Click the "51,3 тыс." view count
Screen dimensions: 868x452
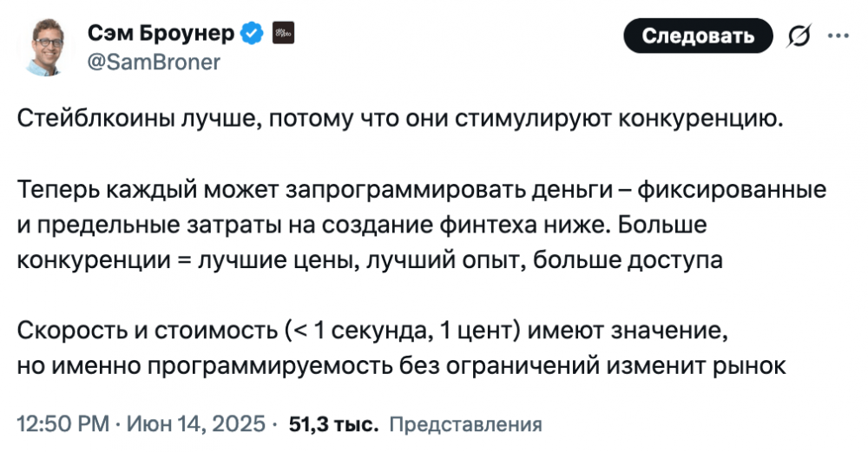click(335, 425)
